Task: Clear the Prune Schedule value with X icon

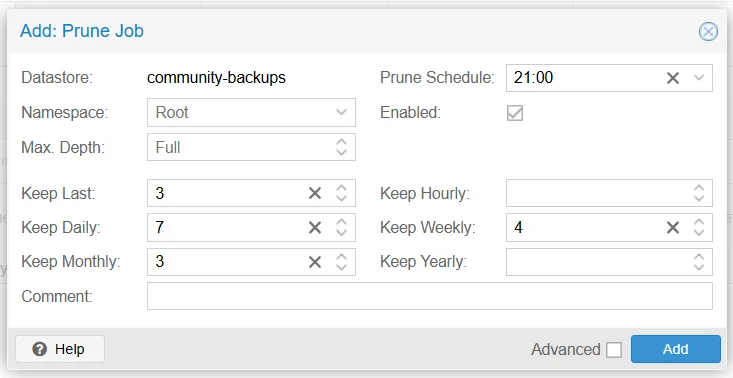Action: point(672,78)
